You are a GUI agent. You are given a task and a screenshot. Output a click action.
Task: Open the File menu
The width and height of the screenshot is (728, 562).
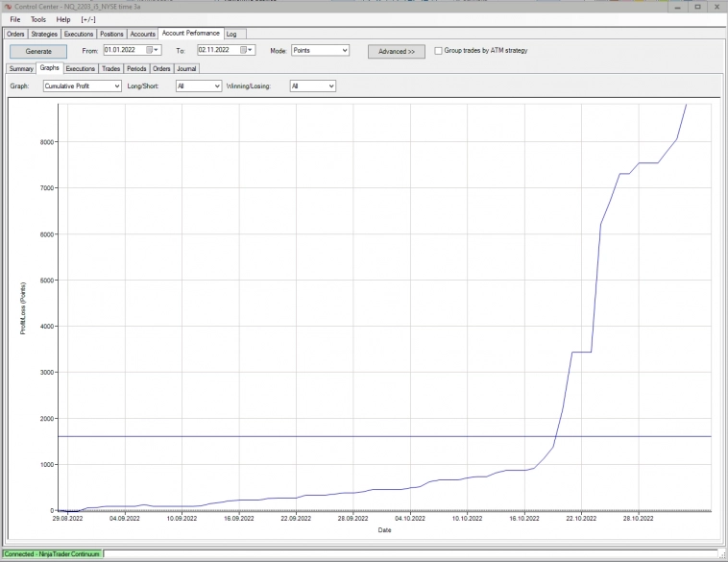click(15, 19)
